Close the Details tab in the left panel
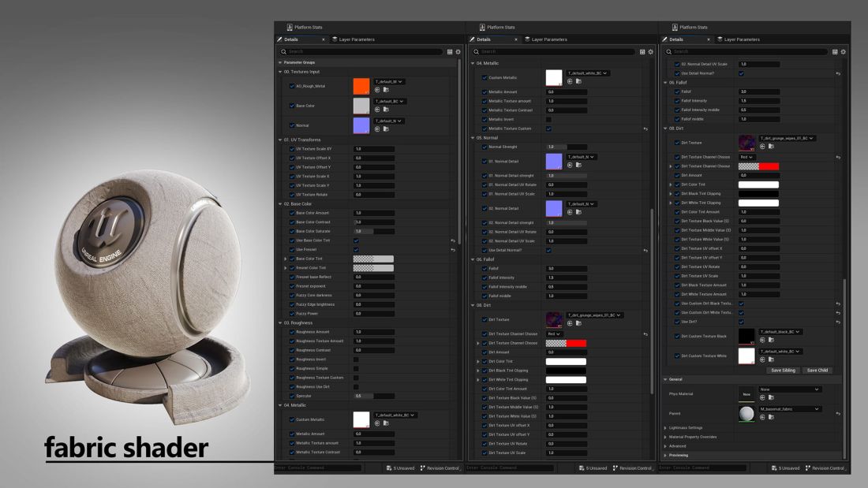 [x=324, y=39]
